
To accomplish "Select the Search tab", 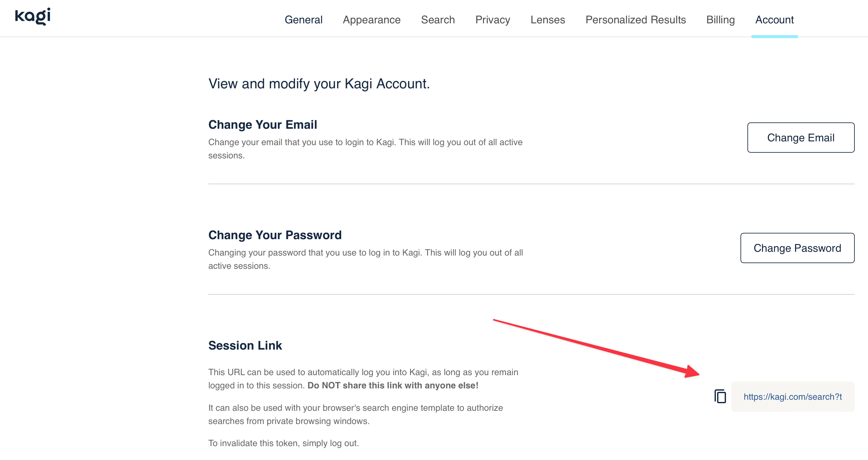I will coord(438,20).
